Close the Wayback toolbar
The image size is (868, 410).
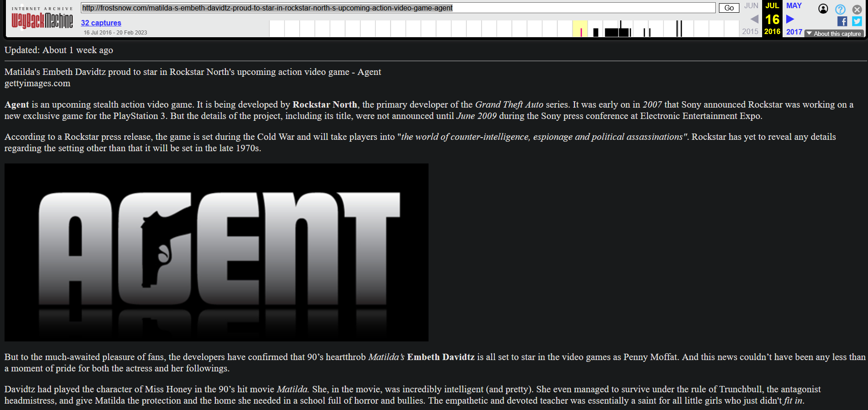point(857,9)
